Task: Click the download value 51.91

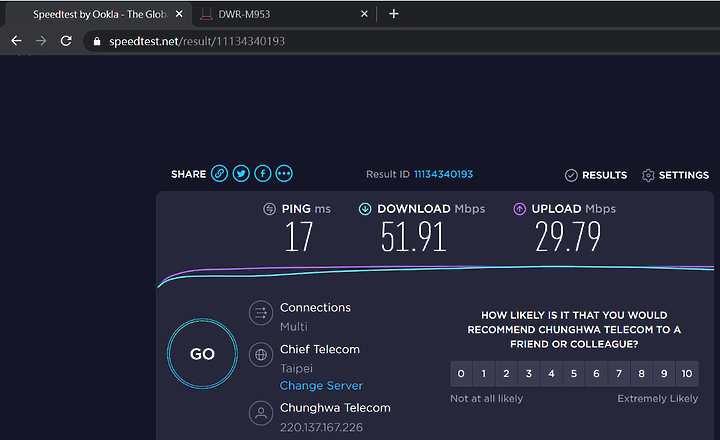Action: (413, 237)
